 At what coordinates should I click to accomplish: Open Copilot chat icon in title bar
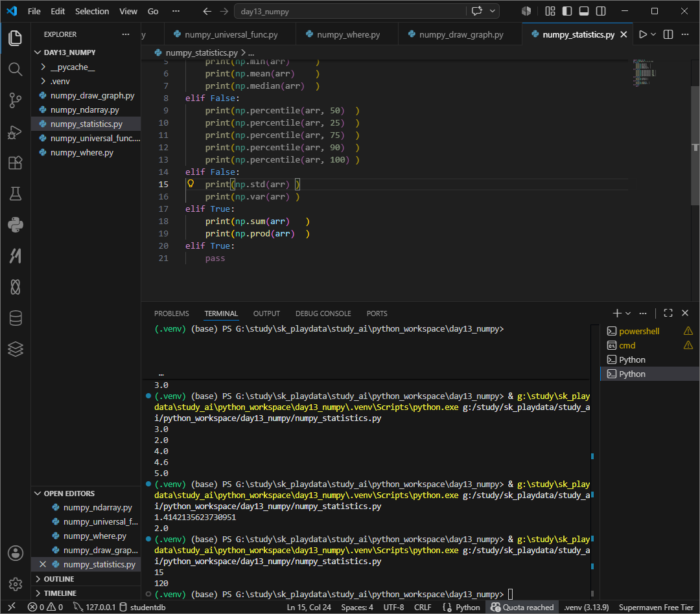click(477, 11)
